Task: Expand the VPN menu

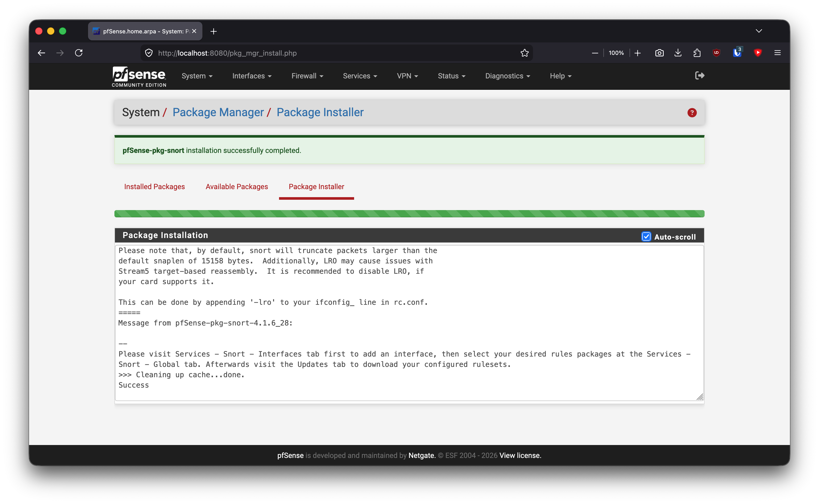Action: click(407, 76)
